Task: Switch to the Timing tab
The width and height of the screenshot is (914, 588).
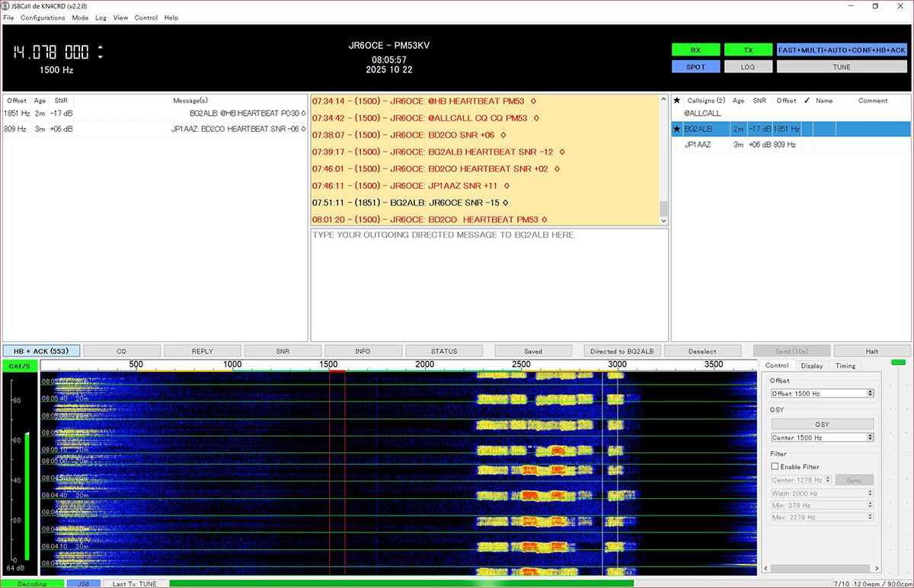Action: [x=845, y=366]
